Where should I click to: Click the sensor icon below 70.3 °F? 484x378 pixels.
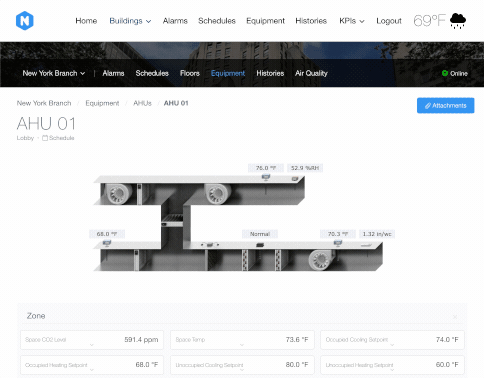[338, 244]
